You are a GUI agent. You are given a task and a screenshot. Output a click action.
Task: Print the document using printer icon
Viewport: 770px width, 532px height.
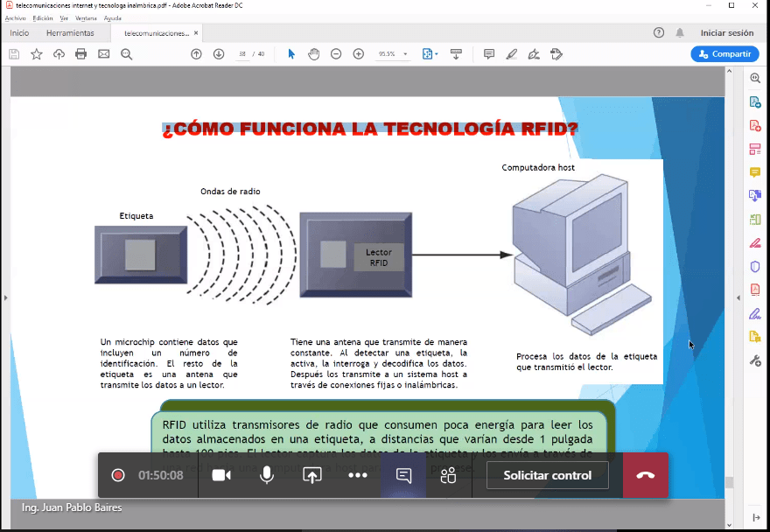point(81,54)
